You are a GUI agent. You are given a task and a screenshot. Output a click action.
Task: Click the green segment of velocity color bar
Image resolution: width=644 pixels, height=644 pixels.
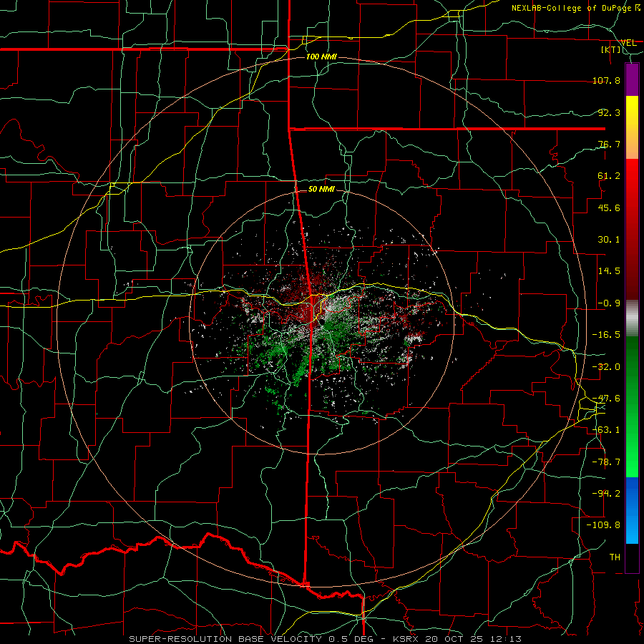pos(632,406)
